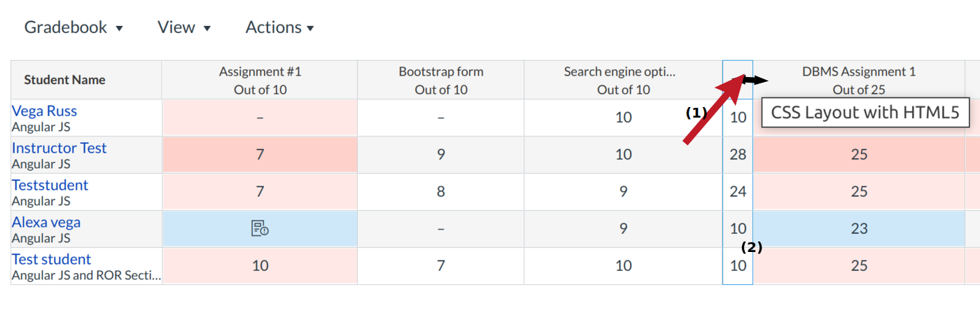Click Teststudent name link
The height and width of the screenshot is (322, 980).
pyautogui.click(x=50, y=185)
